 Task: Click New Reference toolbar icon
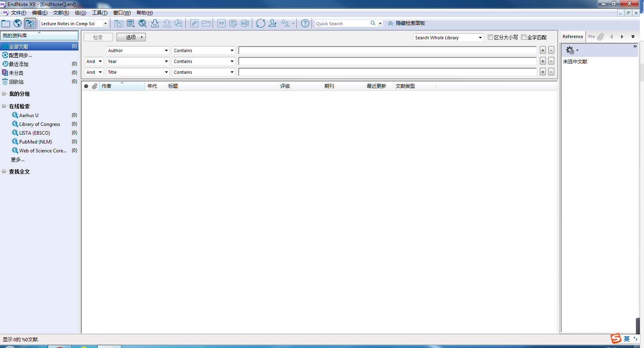(131, 24)
